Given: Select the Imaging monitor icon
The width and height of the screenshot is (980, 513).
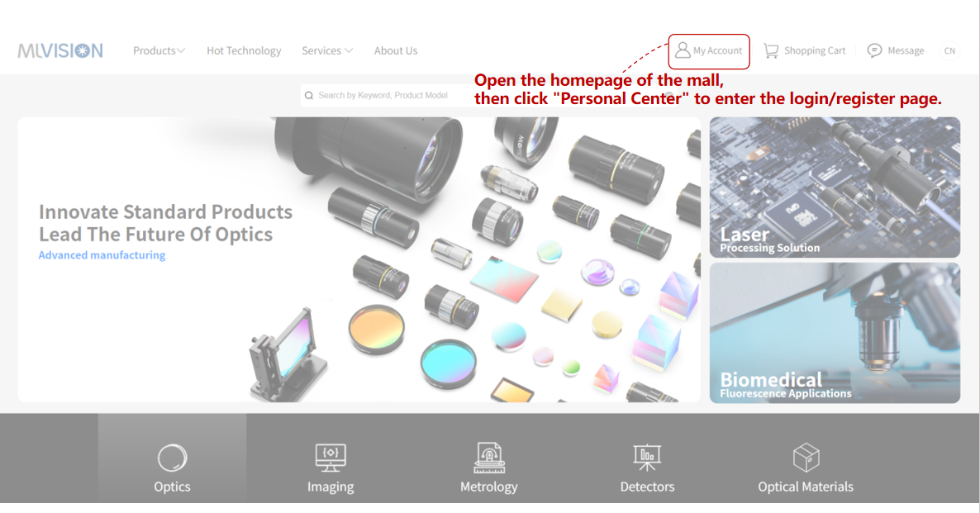Looking at the screenshot, I should point(331,458).
